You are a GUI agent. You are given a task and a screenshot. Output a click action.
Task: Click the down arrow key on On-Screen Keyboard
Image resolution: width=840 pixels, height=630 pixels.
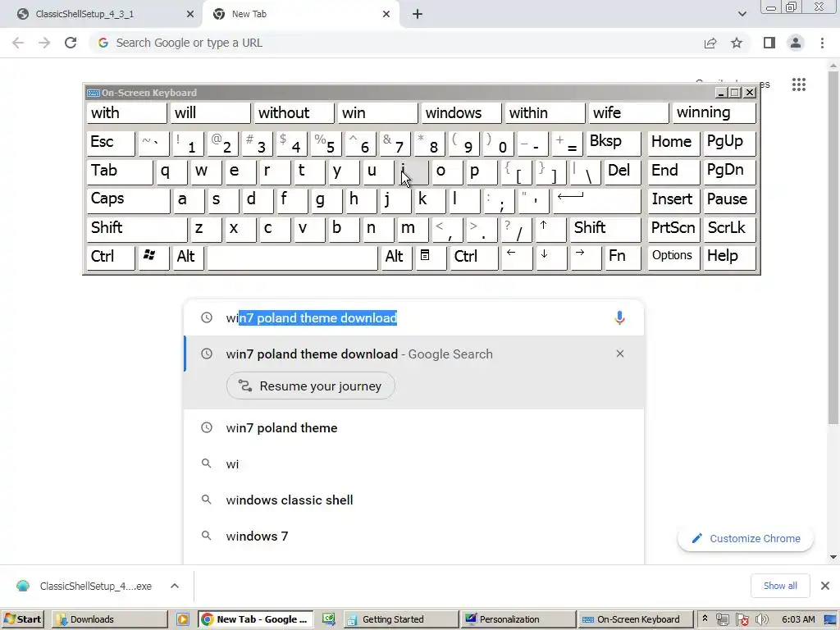tap(550, 258)
